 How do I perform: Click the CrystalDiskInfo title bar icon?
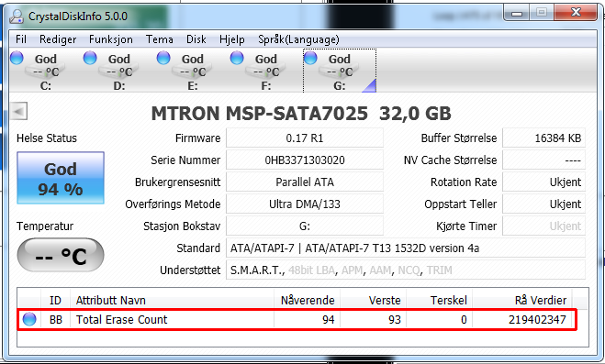[17, 17]
